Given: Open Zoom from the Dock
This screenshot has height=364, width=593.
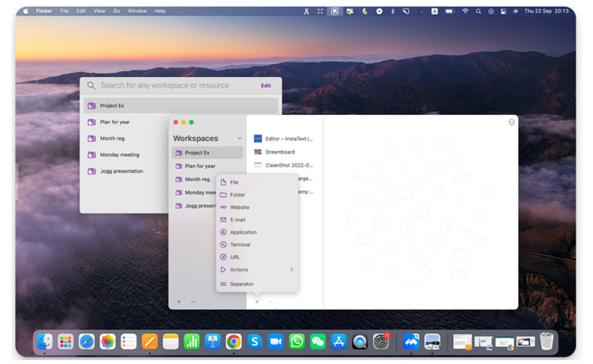Looking at the screenshot, I should tap(276, 342).
